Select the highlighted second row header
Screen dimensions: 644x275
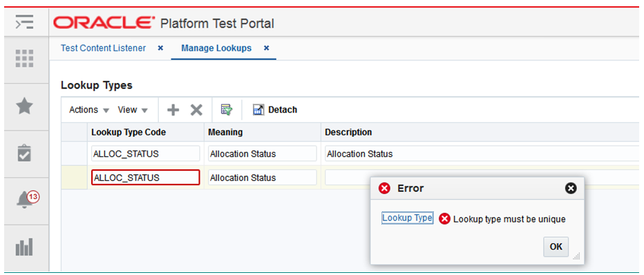[75, 178]
